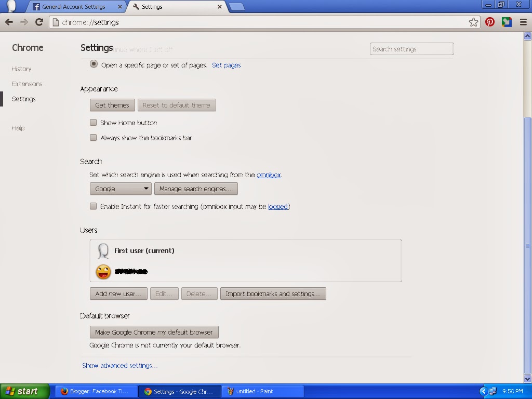Screen dimensions: 532x399
Task: Select the First user (current) row
Action: point(245,251)
